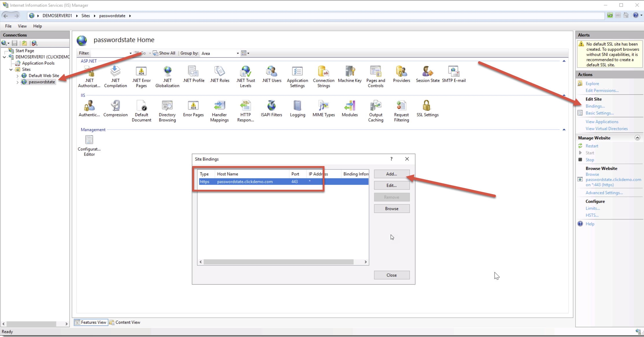Open the Bindings link under Edit Site
The image size is (644, 337).
coord(595,106)
